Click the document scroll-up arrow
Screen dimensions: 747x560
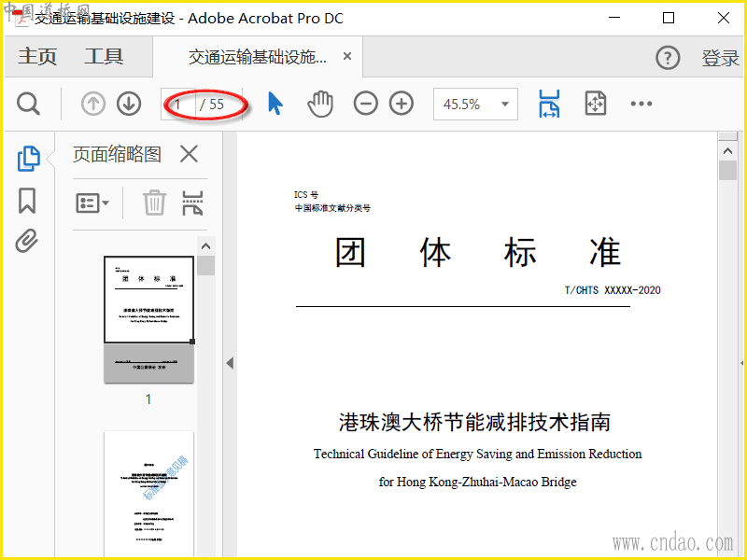coord(727,151)
